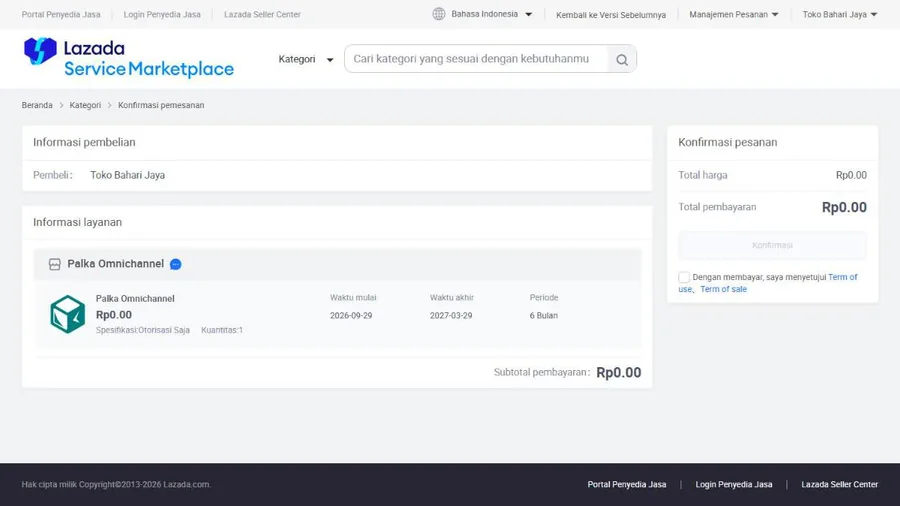This screenshot has width=900, height=506.
Task: Click the green Palka Omnichannel product thumbnail
Action: (x=68, y=314)
